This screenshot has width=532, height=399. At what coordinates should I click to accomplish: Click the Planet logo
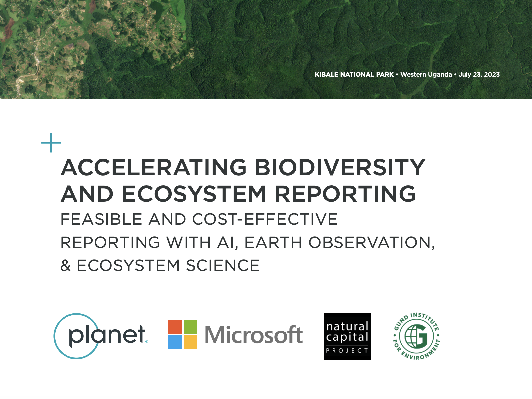point(101,336)
